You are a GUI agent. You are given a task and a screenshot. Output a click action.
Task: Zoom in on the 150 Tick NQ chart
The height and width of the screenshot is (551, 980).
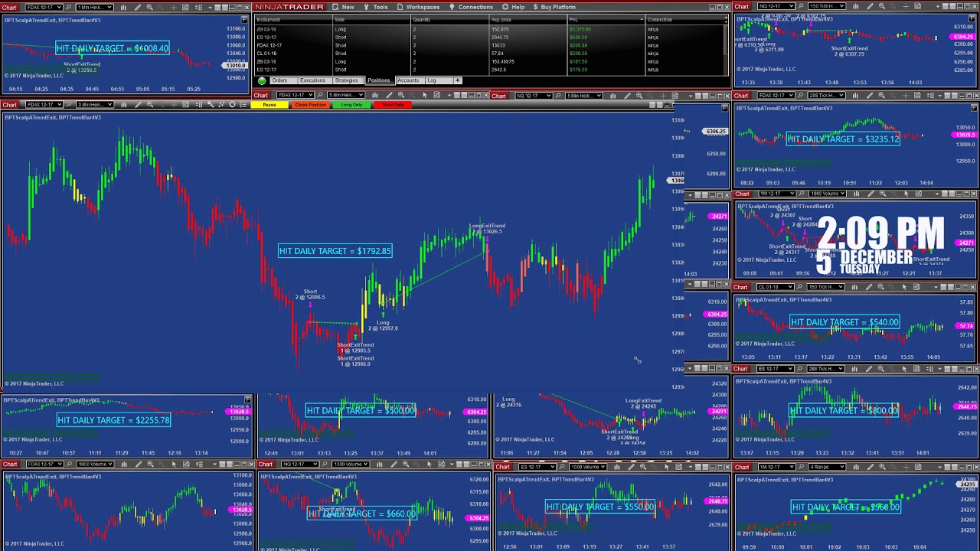882,7
